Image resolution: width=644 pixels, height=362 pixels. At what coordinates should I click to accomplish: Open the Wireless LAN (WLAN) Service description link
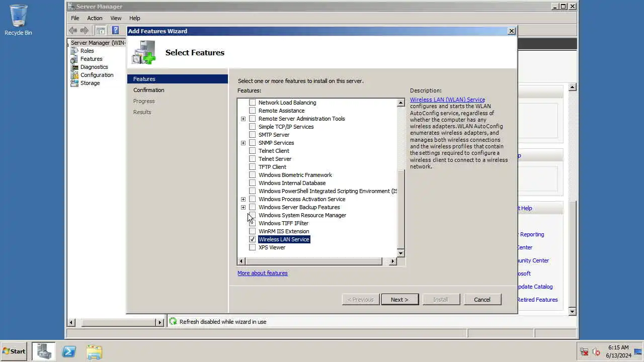pos(447,100)
